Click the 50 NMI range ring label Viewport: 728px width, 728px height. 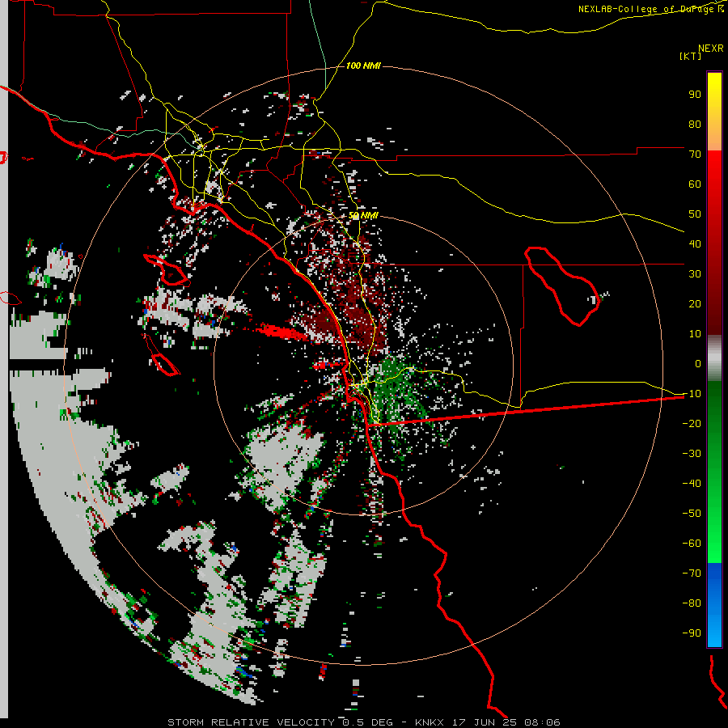point(363,215)
